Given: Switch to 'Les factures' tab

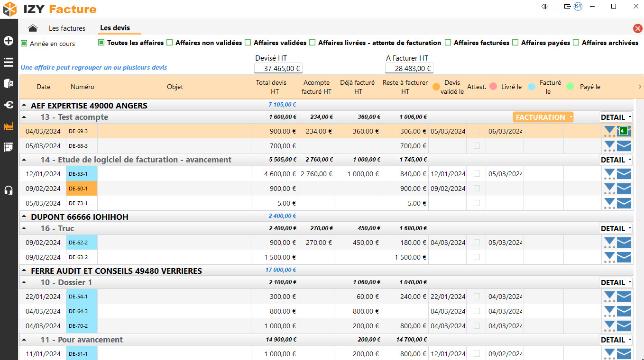Looking at the screenshot, I should (67, 28).
